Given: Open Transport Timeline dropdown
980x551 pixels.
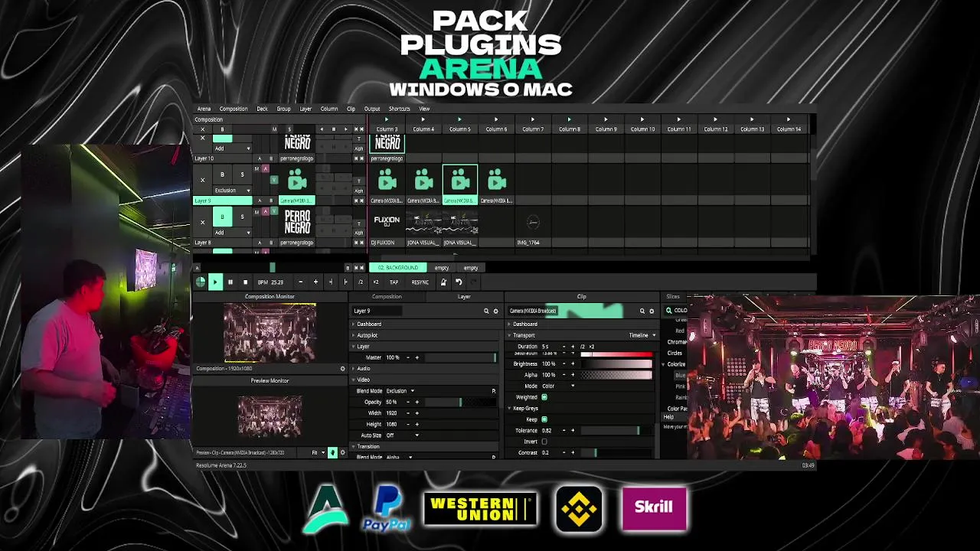Looking at the screenshot, I should [x=642, y=335].
